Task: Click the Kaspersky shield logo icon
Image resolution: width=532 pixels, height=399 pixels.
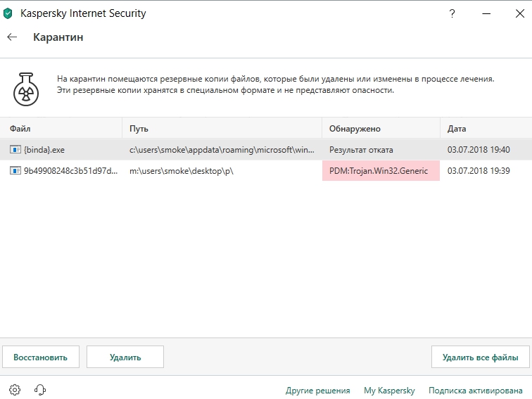Action: (x=8, y=13)
